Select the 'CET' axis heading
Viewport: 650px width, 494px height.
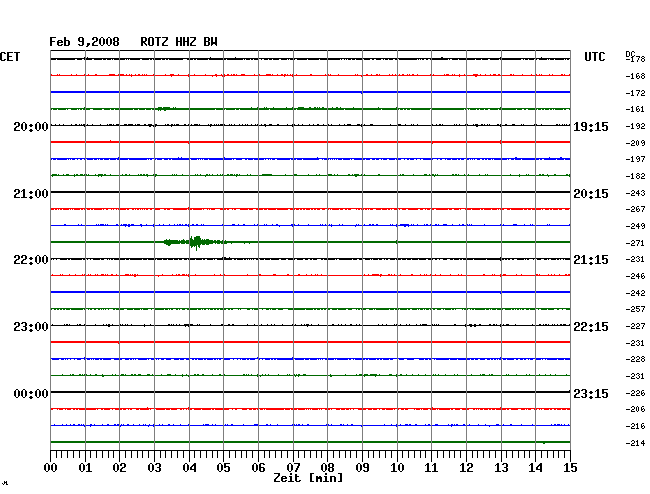(x=10, y=57)
